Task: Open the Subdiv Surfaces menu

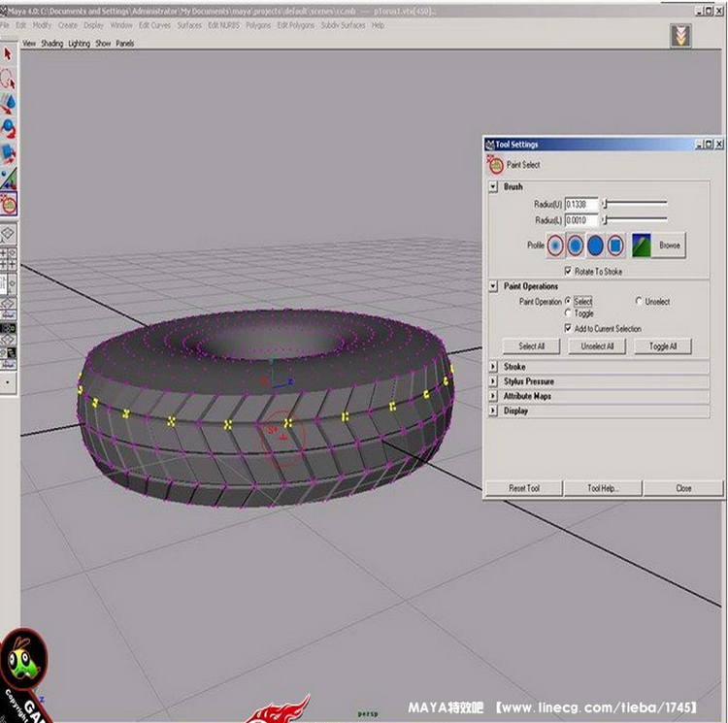Action: point(343,25)
